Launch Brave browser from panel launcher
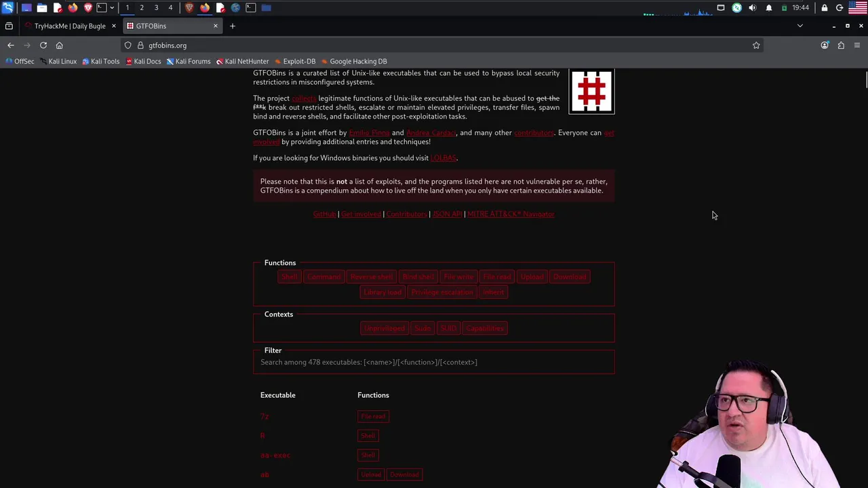 pos(88,7)
